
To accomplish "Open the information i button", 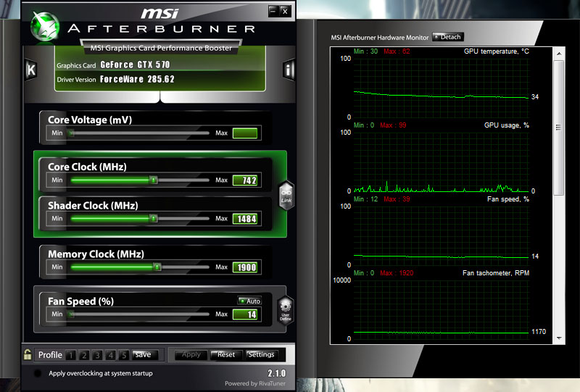I will [288, 69].
